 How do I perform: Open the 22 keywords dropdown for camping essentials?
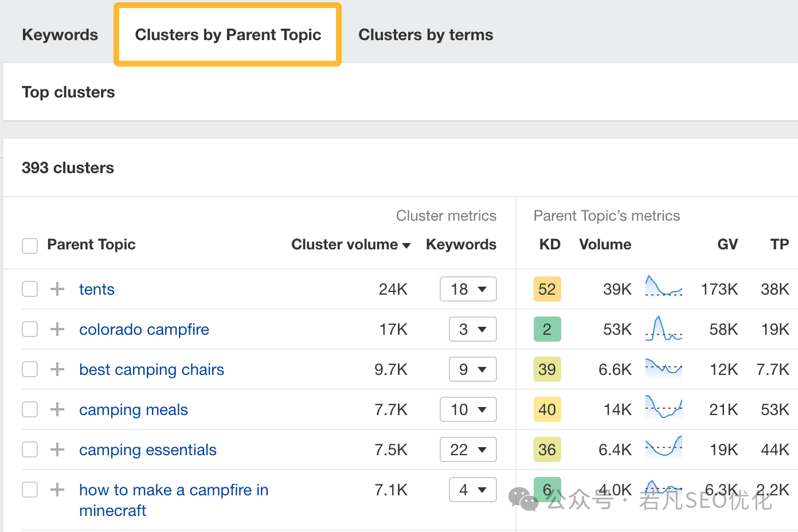[468, 449]
